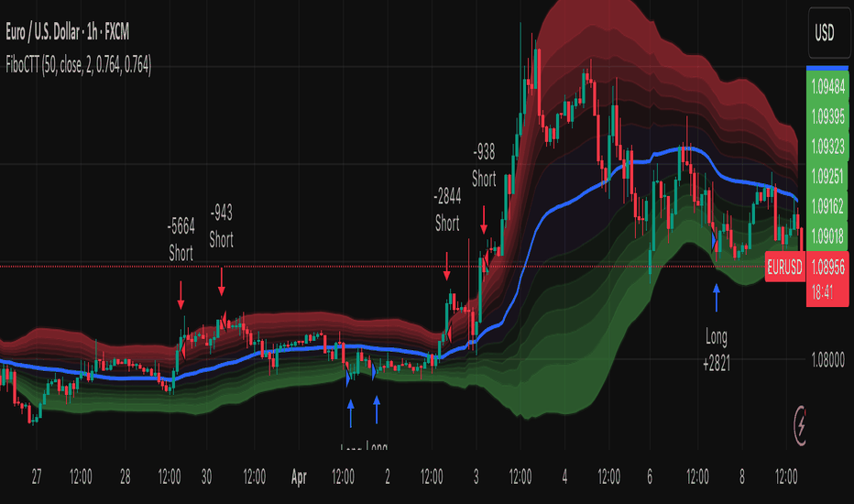This screenshot has height=504, width=854.
Task: Click the leftmost blue Long arrow near Apr
Action: tap(350, 411)
